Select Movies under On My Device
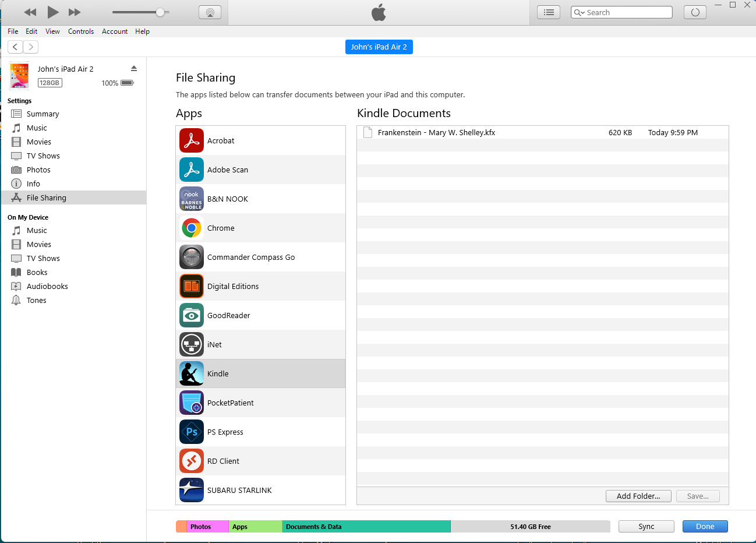 pyautogui.click(x=73, y=244)
